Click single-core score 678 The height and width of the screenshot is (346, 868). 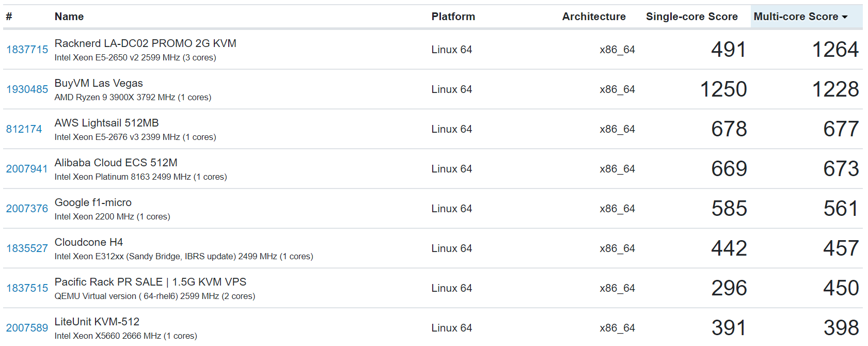[729, 129]
